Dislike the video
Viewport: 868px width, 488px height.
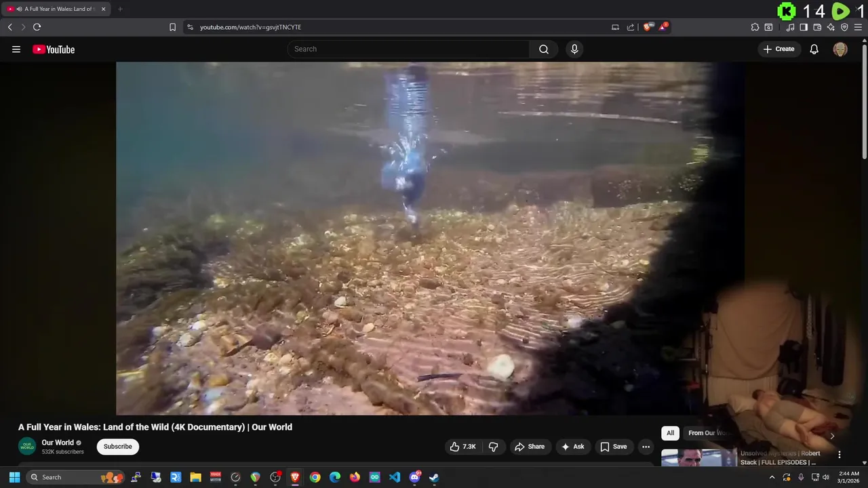[x=494, y=447]
